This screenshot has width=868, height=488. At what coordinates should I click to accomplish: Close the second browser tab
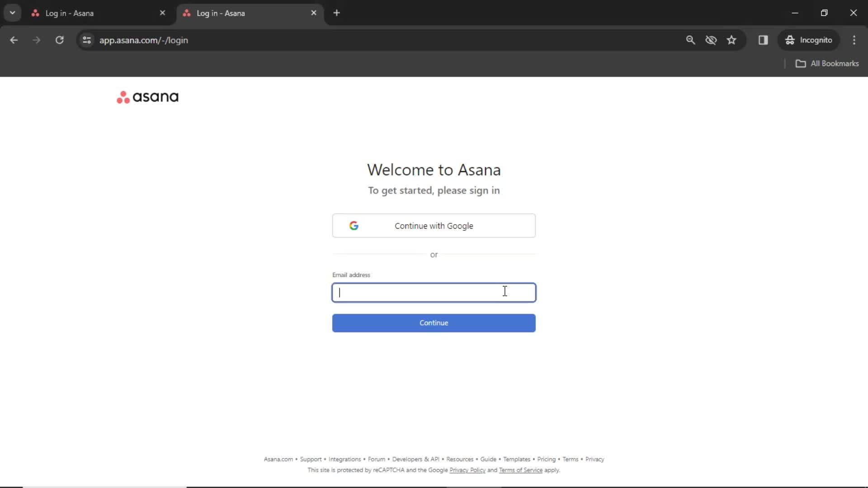pyautogui.click(x=314, y=13)
